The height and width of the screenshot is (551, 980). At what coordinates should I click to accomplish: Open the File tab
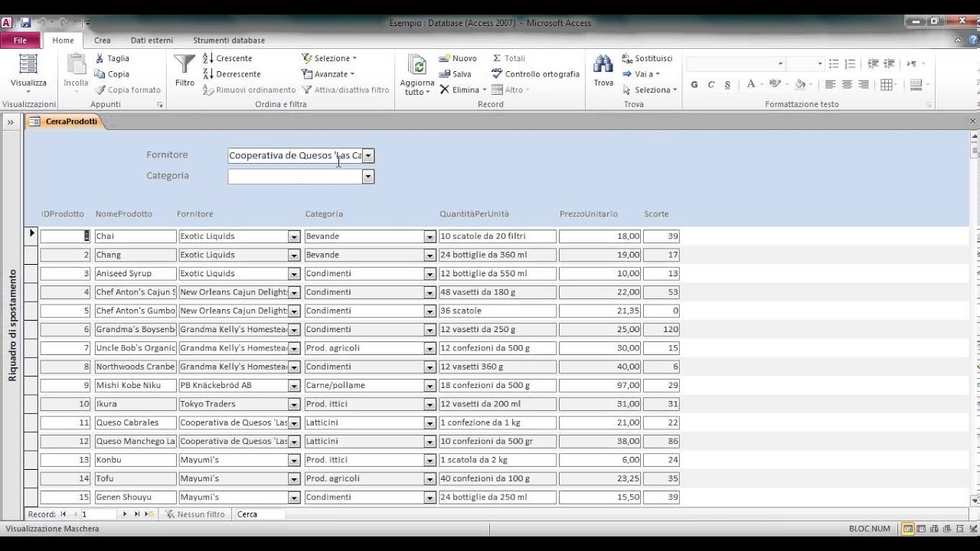[21, 41]
